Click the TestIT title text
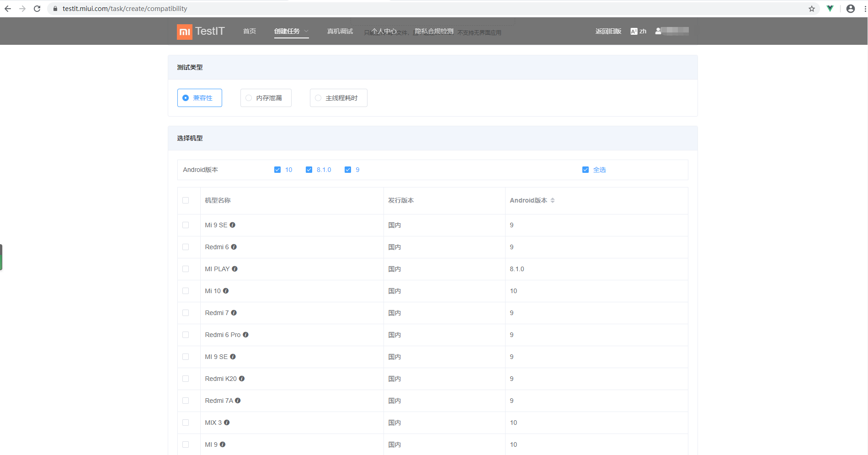This screenshot has height=455, width=868. [210, 31]
